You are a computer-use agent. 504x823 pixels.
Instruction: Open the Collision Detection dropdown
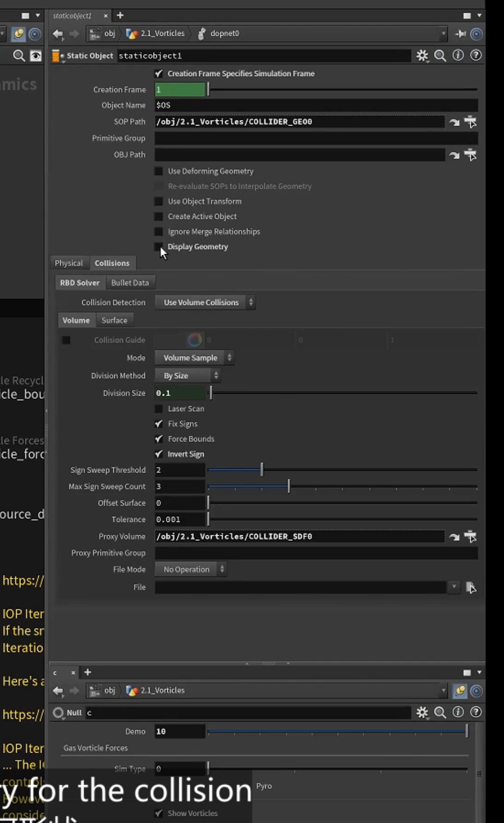[206, 303]
